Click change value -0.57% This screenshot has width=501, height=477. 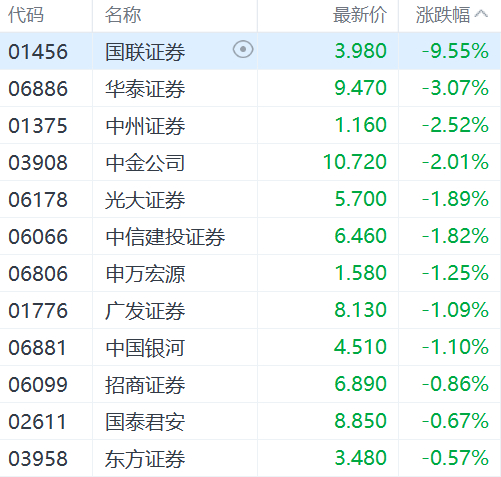455,458
